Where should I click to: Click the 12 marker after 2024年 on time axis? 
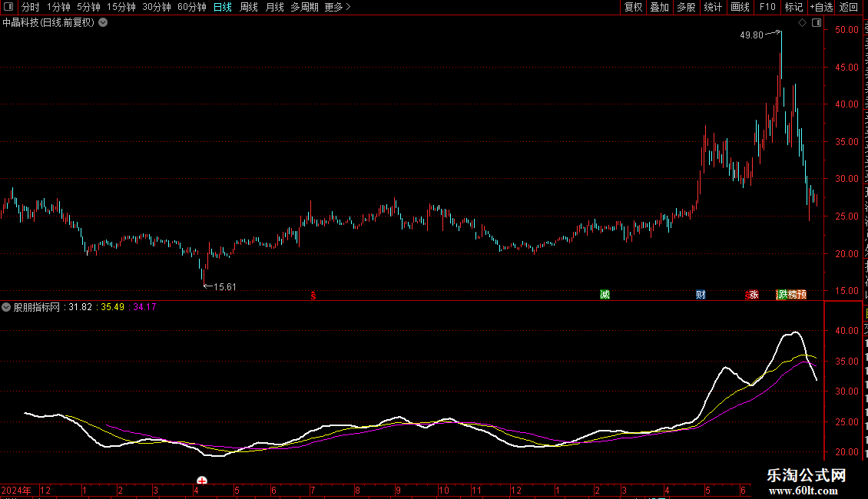coord(45,490)
